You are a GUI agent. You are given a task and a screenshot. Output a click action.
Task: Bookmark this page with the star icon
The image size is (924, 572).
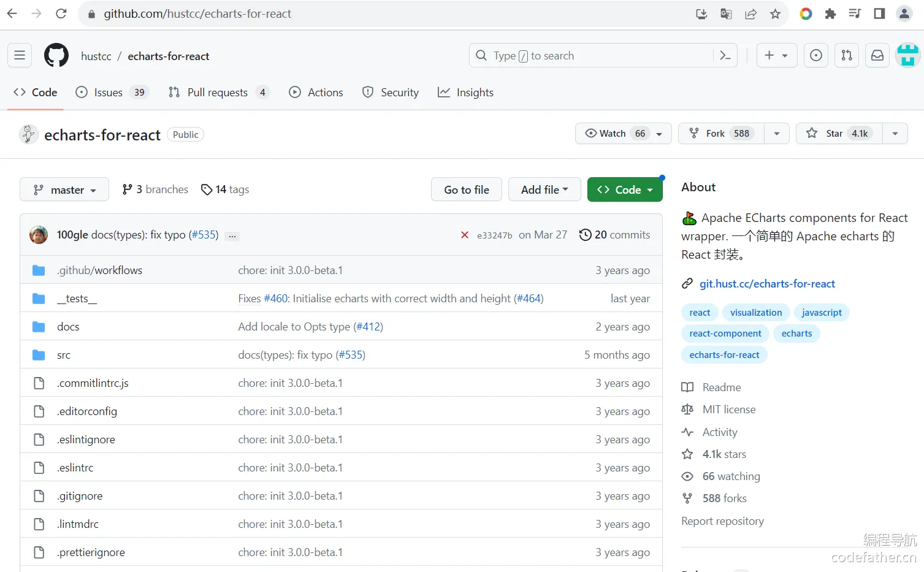[775, 13]
